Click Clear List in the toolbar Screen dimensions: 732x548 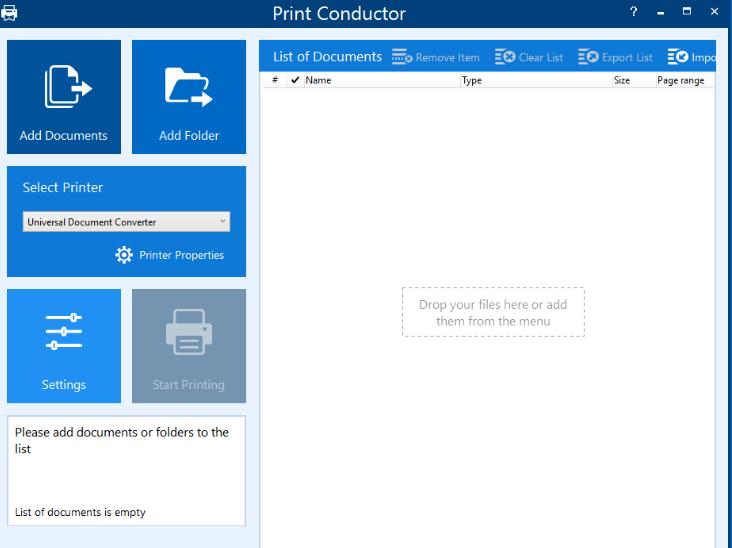[529, 57]
